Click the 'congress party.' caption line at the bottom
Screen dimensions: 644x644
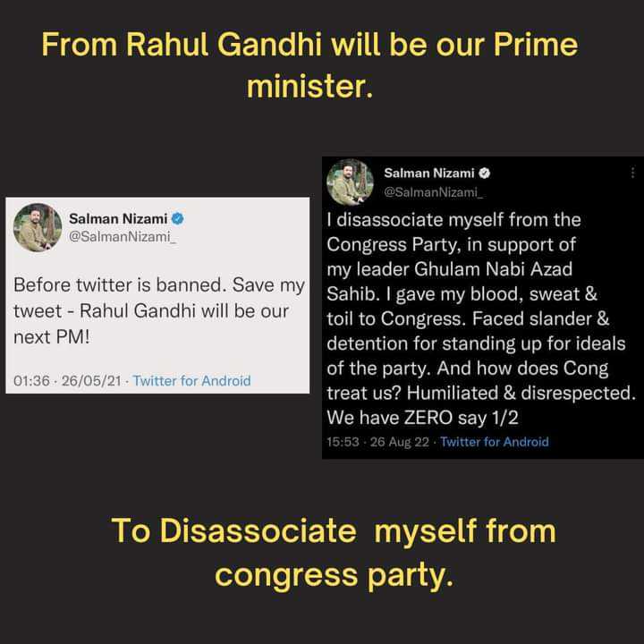pyautogui.click(x=334, y=575)
